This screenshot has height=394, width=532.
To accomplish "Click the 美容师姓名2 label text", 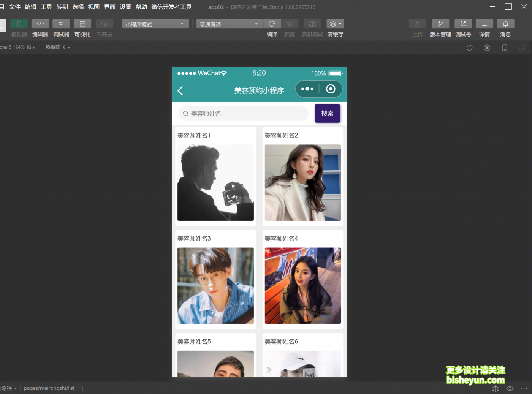I will coord(281,135).
